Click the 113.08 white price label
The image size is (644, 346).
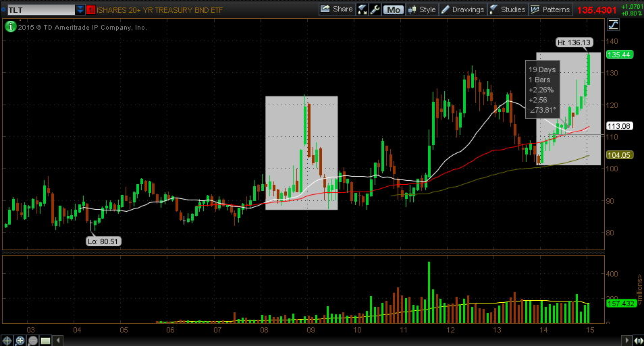tap(619, 126)
